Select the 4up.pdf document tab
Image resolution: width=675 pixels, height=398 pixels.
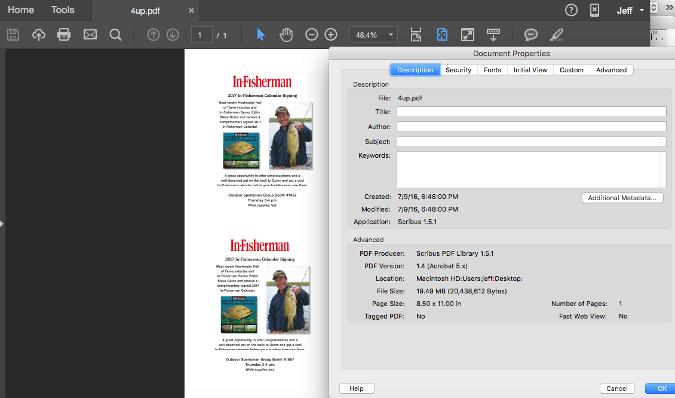(x=145, y=11)
